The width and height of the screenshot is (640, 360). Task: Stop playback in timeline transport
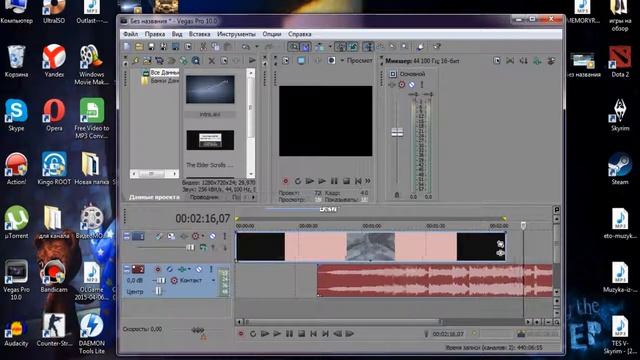point(302,334)
